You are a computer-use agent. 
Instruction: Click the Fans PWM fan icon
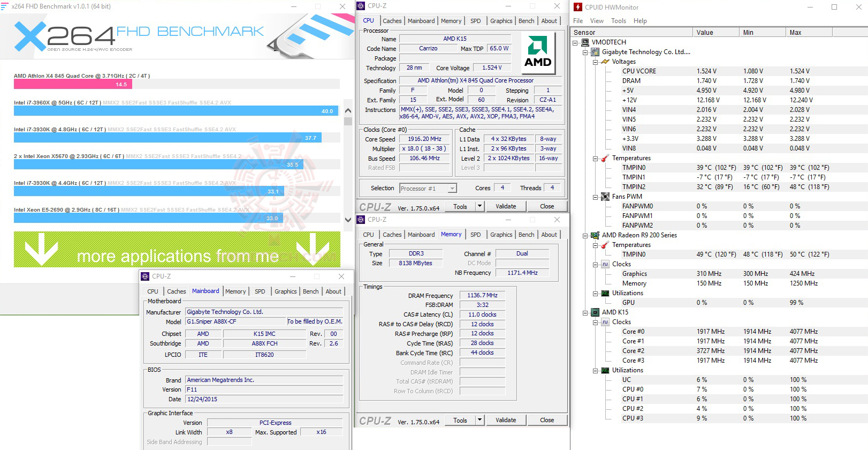pos(605,197)
